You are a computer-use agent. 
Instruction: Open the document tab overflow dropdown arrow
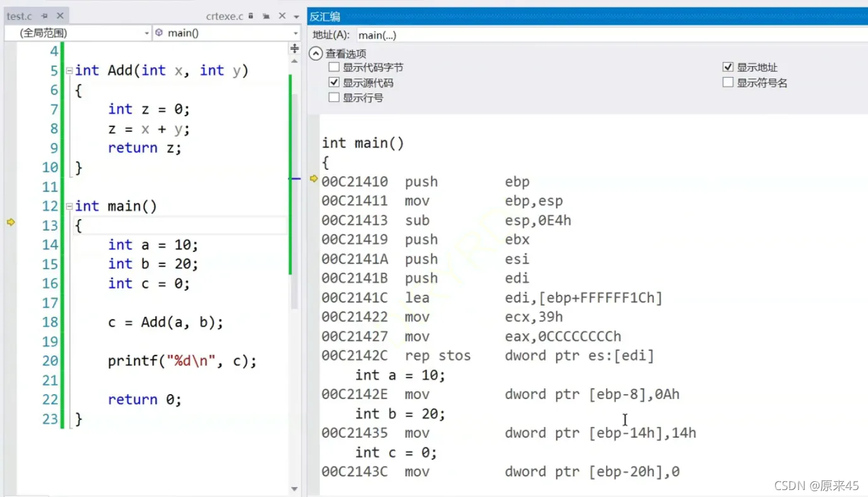[x=297, y=16]
